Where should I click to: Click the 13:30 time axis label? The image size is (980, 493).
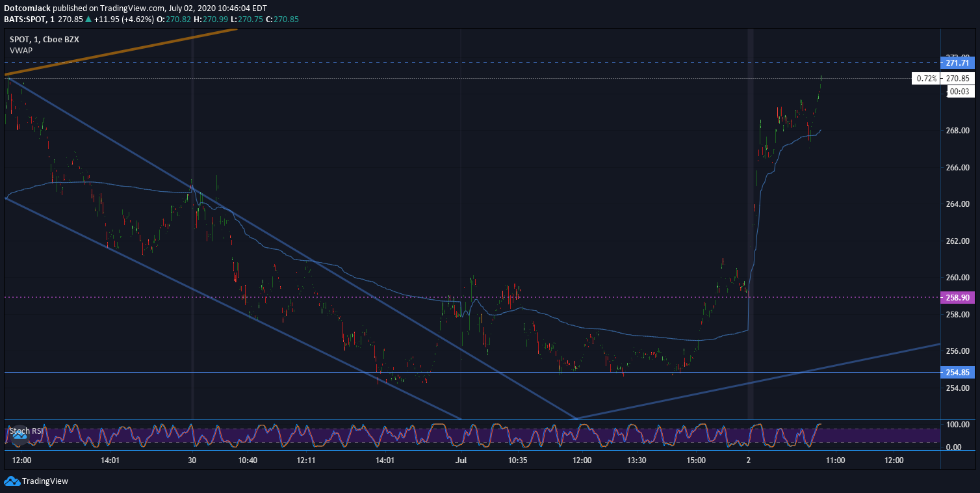pyautogui.click(x=637, y=460)
